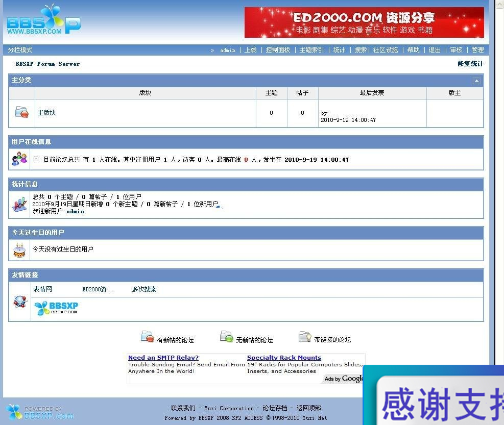Open the 搜索 search menu item
Viewport: 504px width, 425px height.
click(x=361, y=50)
